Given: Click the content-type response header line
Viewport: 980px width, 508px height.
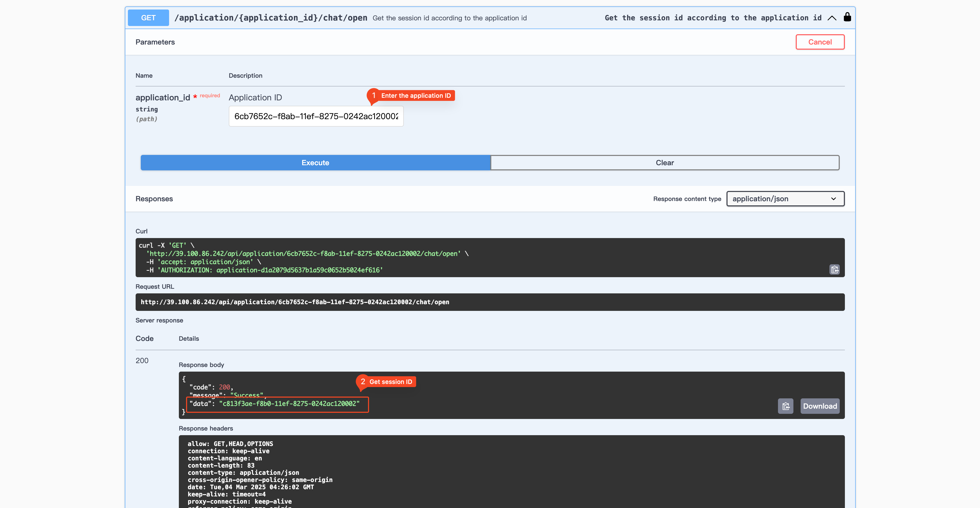Looking at the screenshot, I should tap(243, 472).
